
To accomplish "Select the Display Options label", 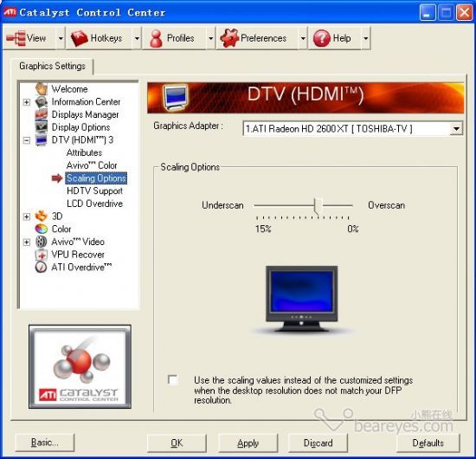I will [x=80, y=127].
